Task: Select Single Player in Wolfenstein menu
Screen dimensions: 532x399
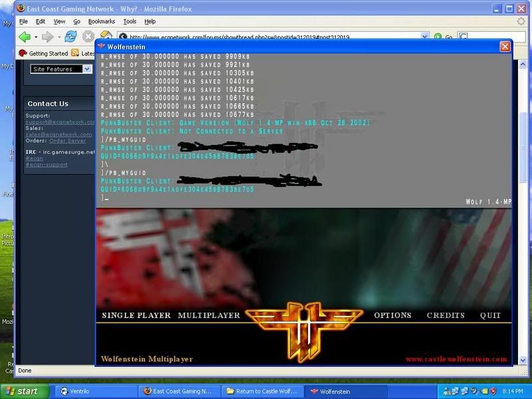Action: (x=136, y=315)
